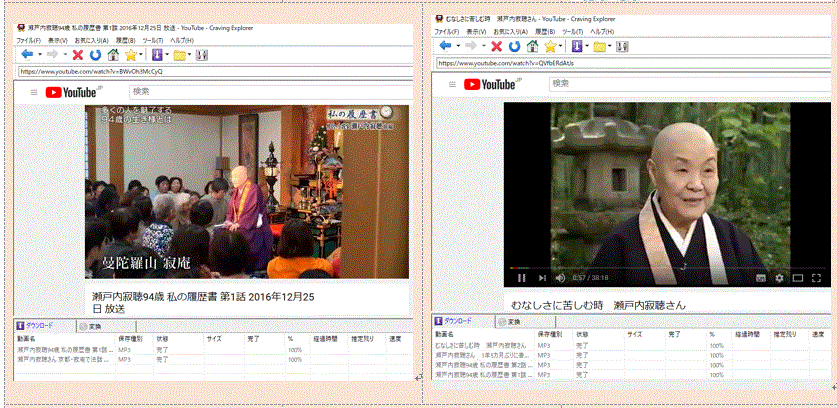837x408 pixels.
Task: Open ファイル(F) menu in the left window
Action: [x=28, y=41]
